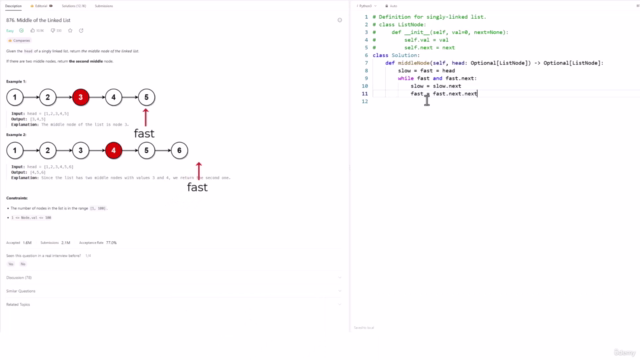Screen dimensions: 640x360
Task: Click the Acceptance Rate 77.0% value
Action: pyautogui.click(x=111, y=243)
